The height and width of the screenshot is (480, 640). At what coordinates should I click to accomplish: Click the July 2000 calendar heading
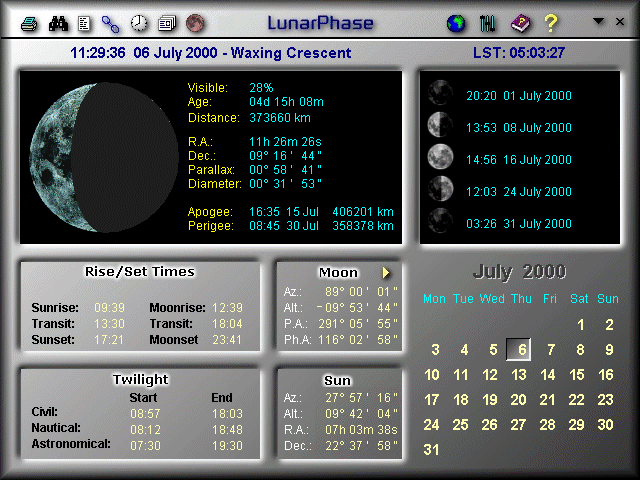(519, 272)
